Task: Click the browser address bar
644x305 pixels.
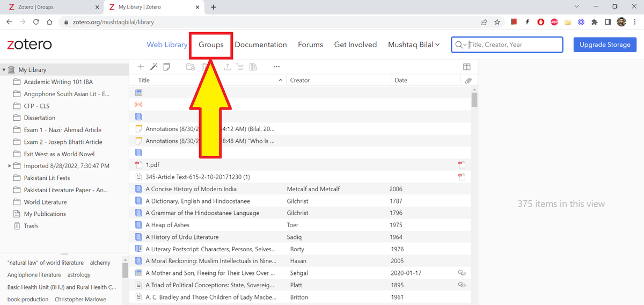Action: pyautogui.click(x=268, y=22)
